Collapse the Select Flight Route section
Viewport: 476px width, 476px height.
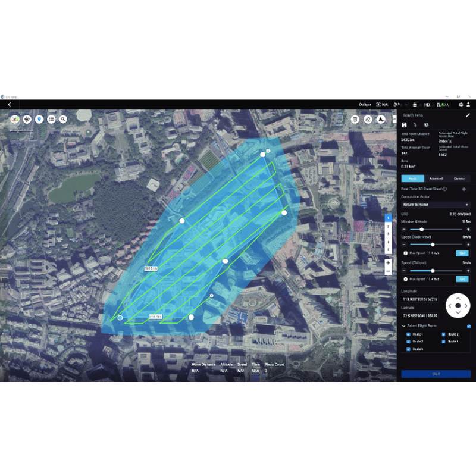(404, 326)
